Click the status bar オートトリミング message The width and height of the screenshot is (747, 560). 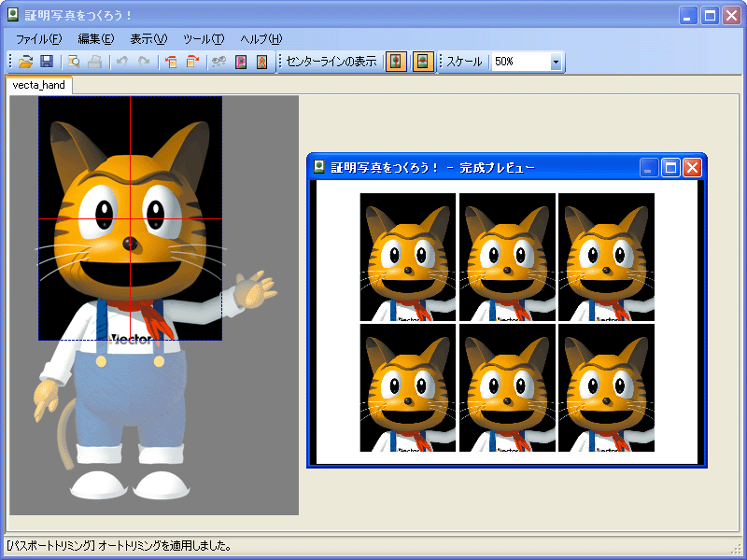120,545
